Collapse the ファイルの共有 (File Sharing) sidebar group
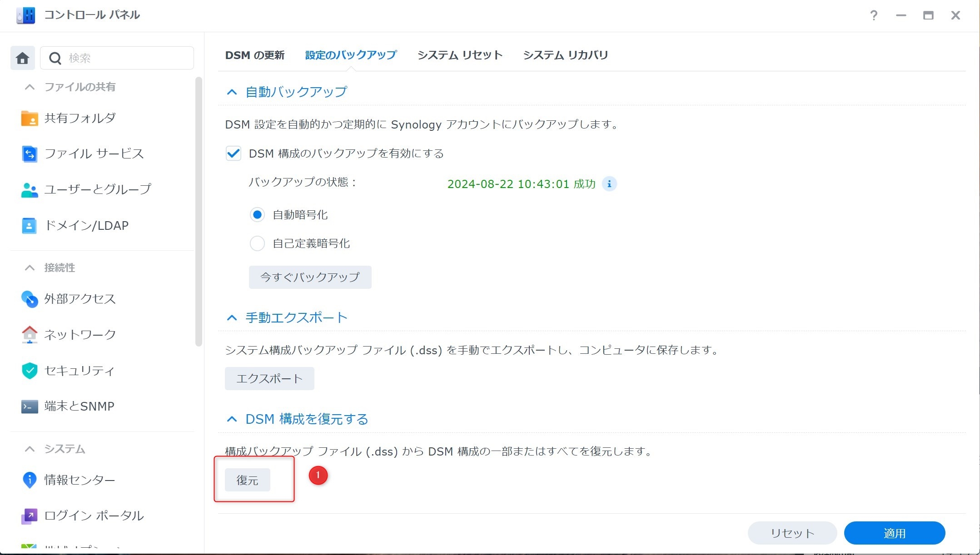The image size is (980, 555). (30, 87)
